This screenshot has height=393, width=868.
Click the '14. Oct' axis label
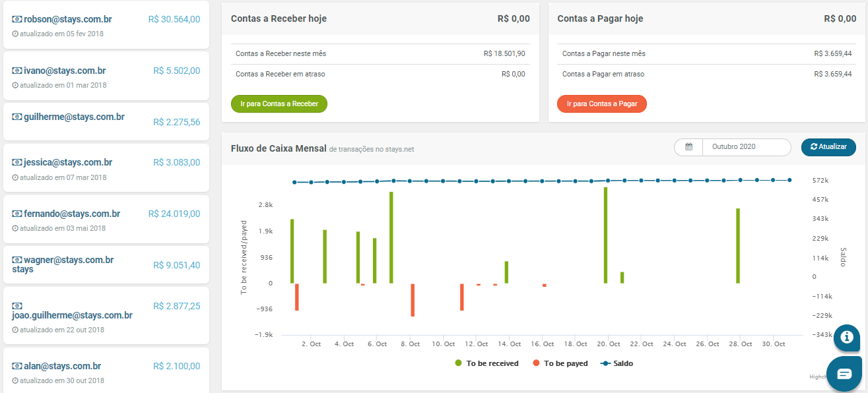[510, 344]
